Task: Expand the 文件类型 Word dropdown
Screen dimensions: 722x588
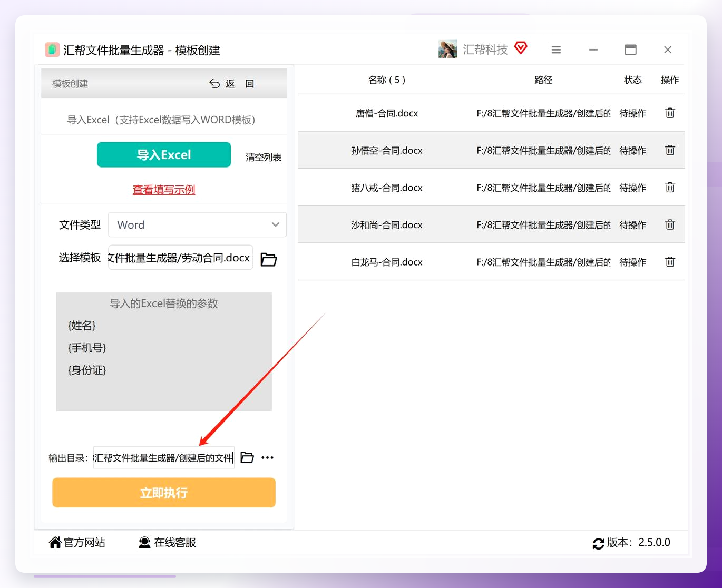Action: [x=198, y=225]
